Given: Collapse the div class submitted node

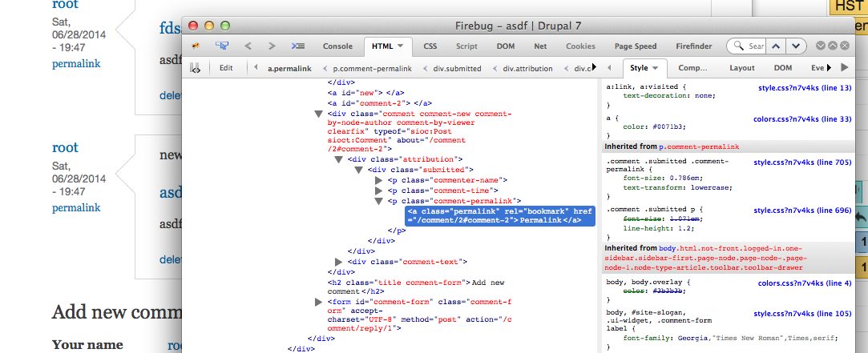Looking at the screenshot, I should tap(359, 170).
